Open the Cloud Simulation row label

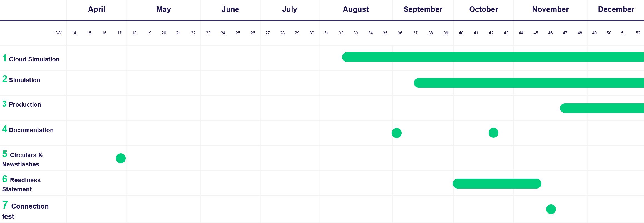point(34,59)
